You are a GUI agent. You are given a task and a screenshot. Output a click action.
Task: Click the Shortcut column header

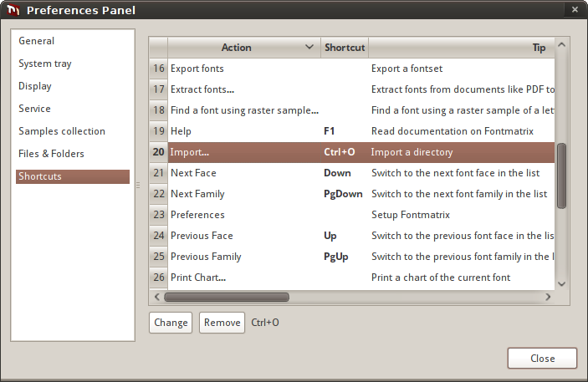[345, 48]
